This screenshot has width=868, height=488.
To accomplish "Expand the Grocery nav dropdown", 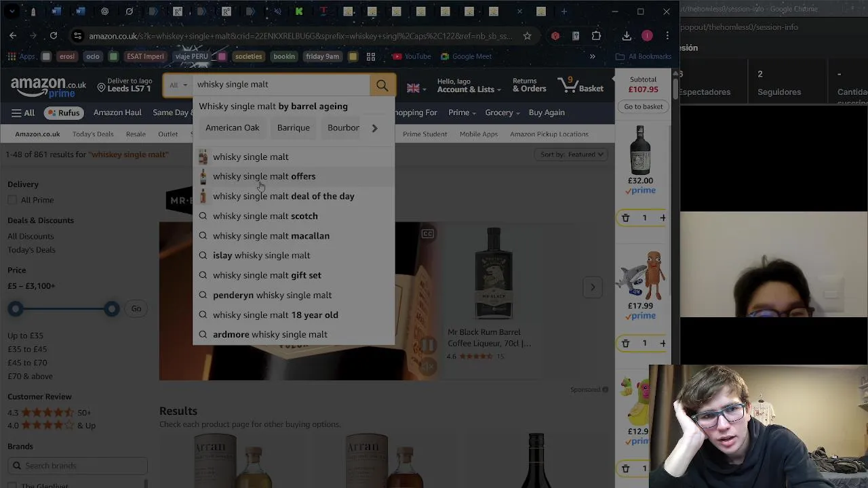I will pyautogui.click(x=502, y=113).
